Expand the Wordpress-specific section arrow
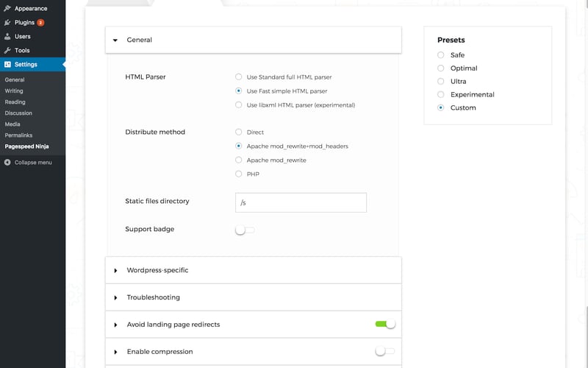Screen dimensions: 588x368 115,270
